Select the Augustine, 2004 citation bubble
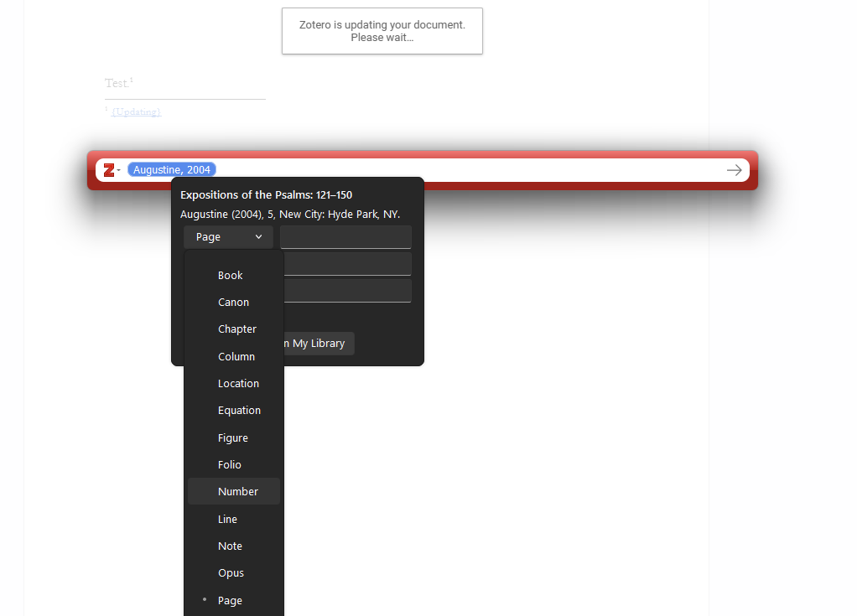 pyautogui.click(x=172, y=170)
